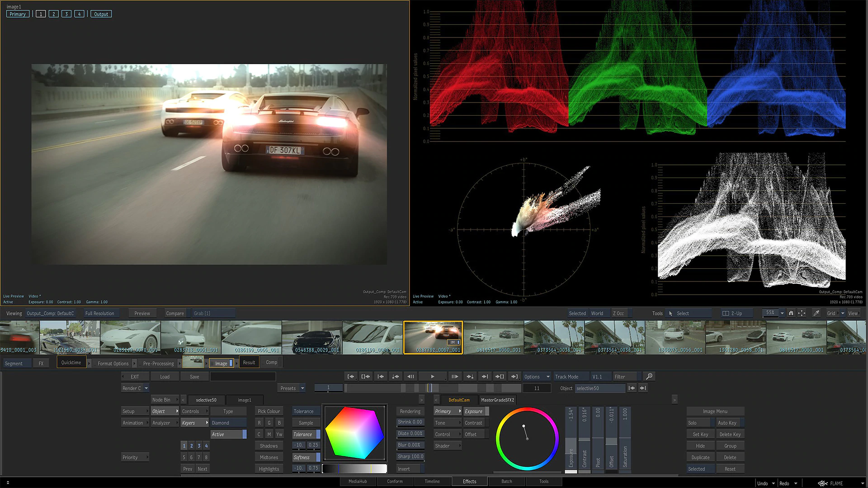Click the Auto Key button
Viewport: 868px width, 488px height.
[727, 423]
